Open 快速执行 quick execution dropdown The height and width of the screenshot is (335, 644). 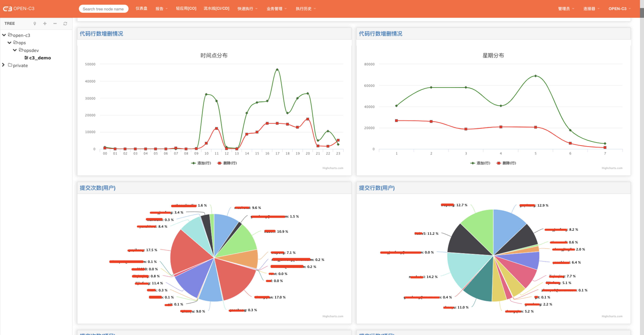tap(245, 9)
